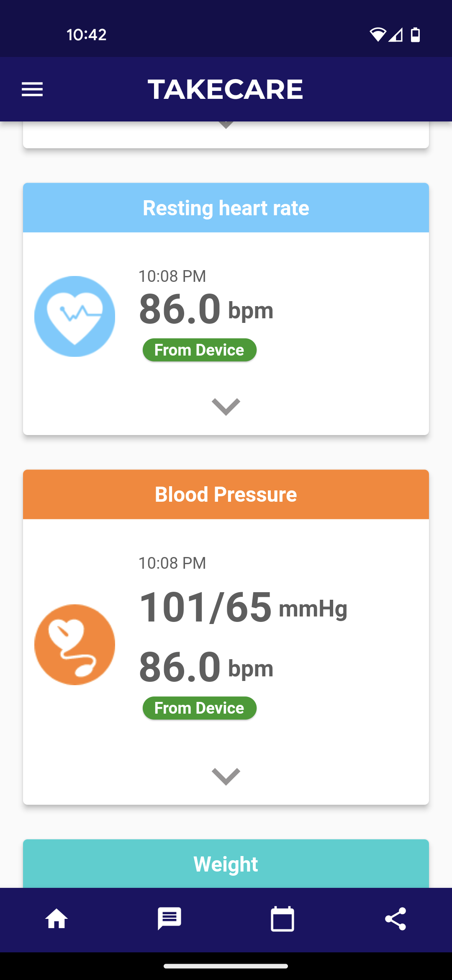Expand the Blood Pressure card chevron
This screenshot has width=452, height=980.
pos(226,776)
